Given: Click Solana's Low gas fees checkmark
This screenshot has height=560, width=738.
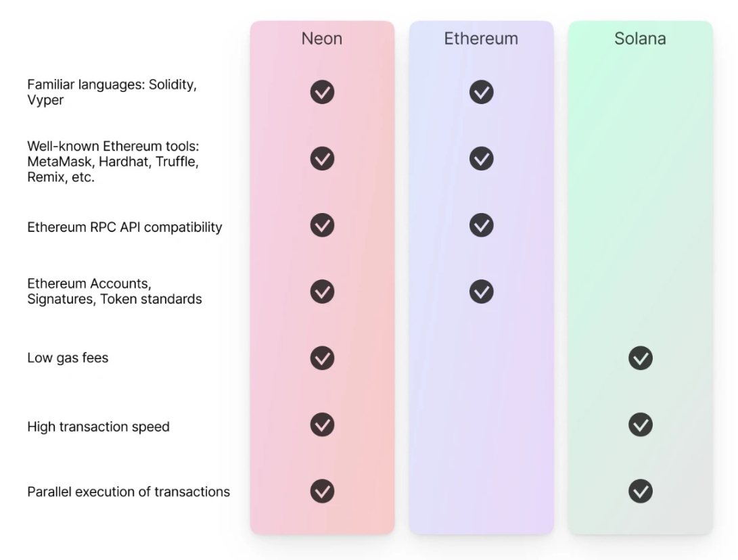Looking at the screenshot, I should pyautogui.click(x=640, y=358).
